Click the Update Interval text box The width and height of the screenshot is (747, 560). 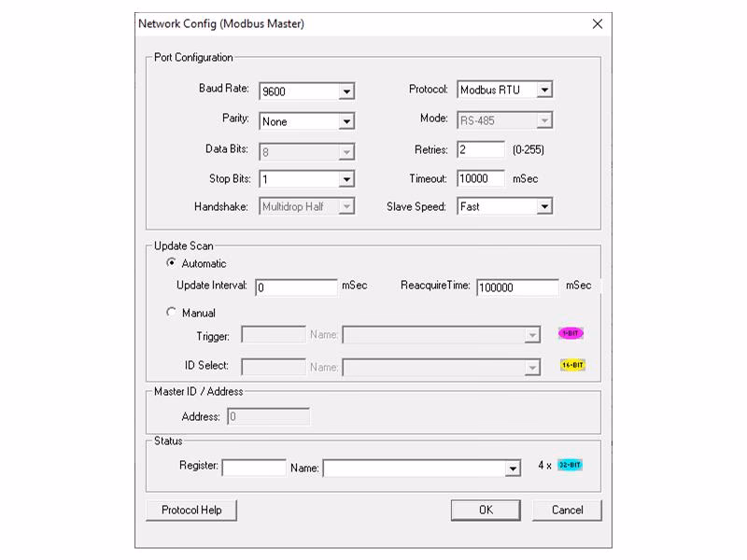pos(296,287)
